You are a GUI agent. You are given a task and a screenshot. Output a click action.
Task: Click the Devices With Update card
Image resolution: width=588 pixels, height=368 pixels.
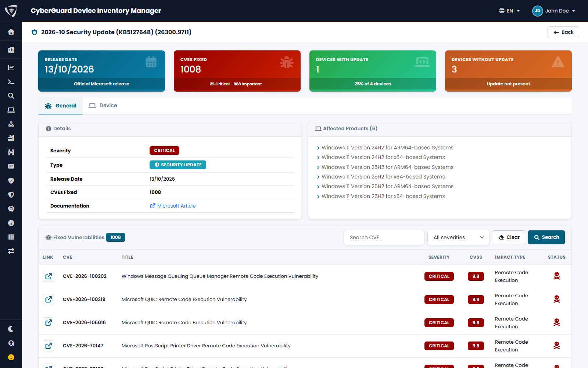(373, 71)
